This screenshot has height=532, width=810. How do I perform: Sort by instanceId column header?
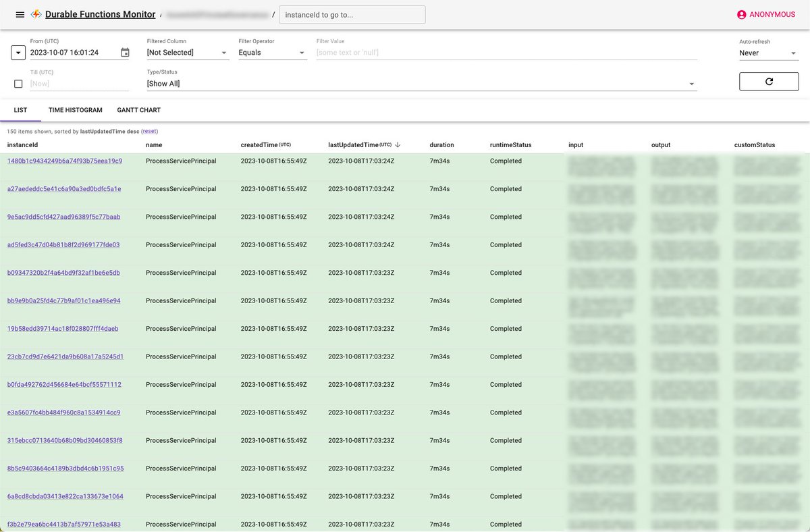coord(23,144)
